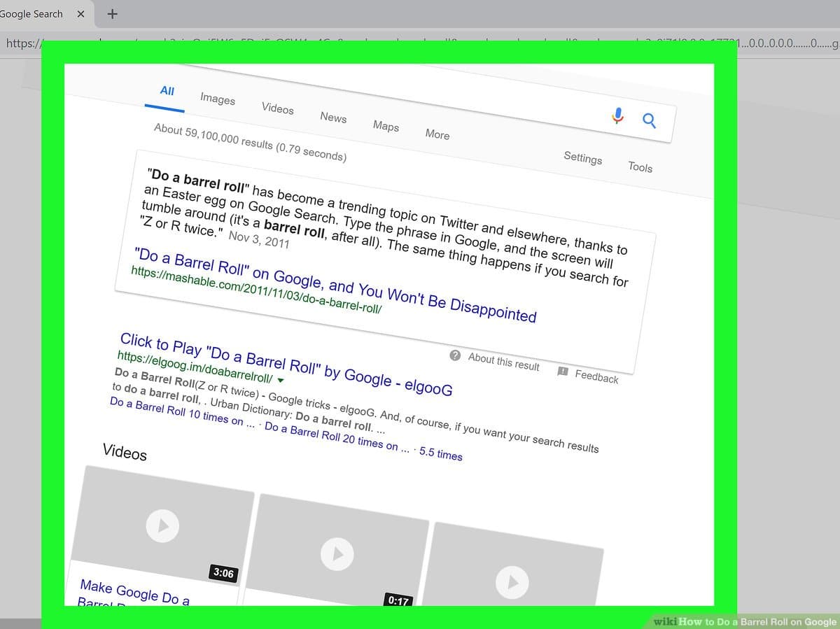
Task: Click the Feedback flag icon
Action: point(563,371)
